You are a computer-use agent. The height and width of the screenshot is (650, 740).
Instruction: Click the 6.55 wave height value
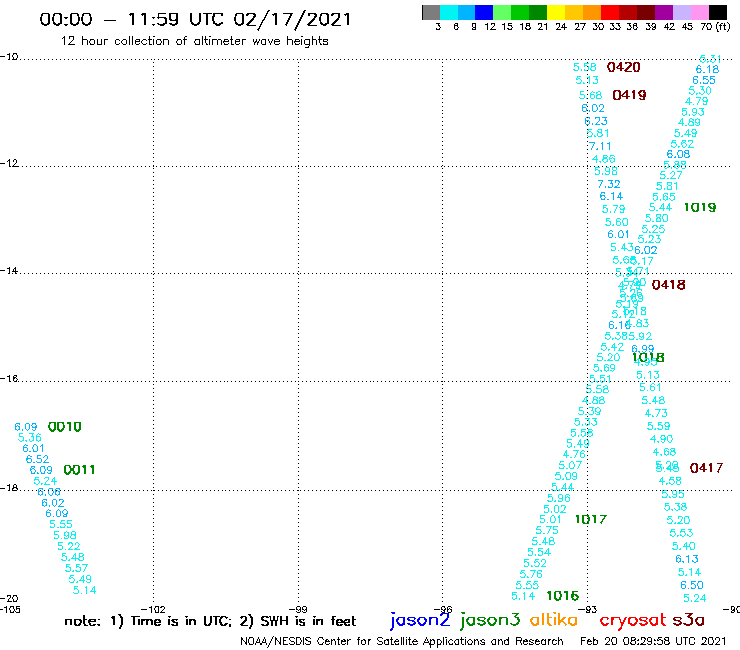click(704, 80)
